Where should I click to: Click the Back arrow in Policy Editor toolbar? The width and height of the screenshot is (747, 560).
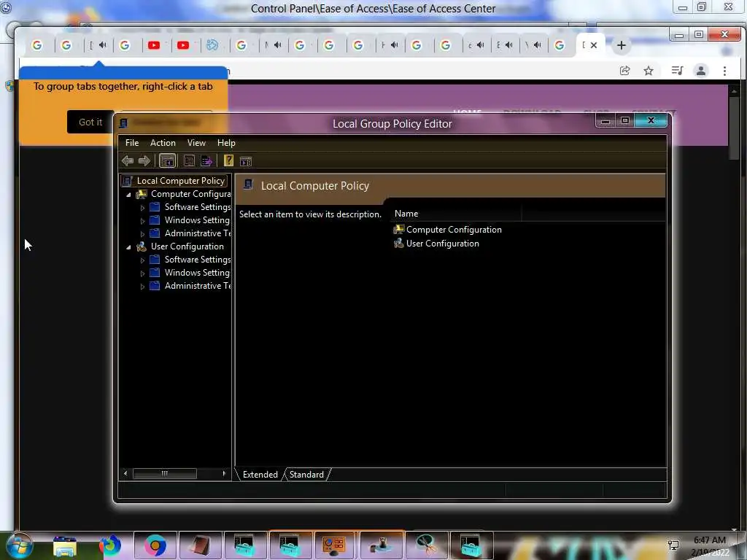(127, 161)
